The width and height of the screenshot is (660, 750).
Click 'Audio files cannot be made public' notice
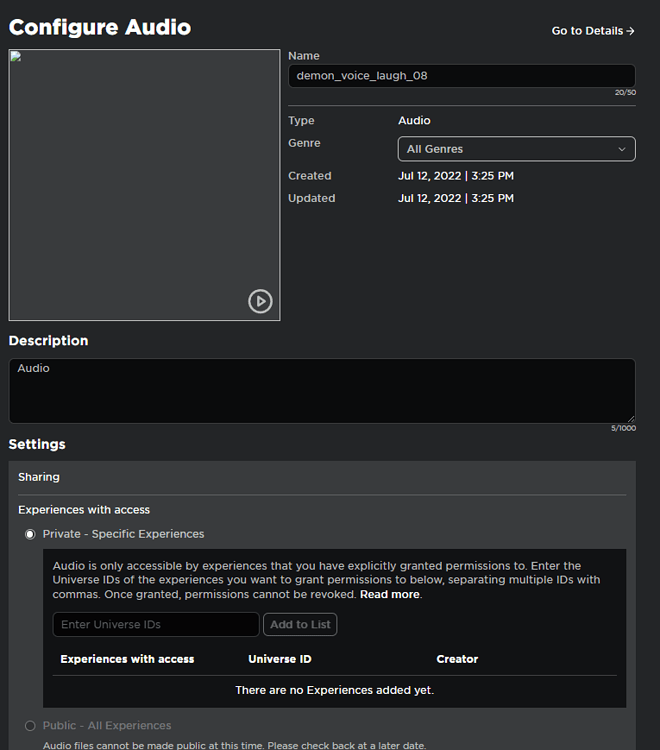(x=234, y=745)
